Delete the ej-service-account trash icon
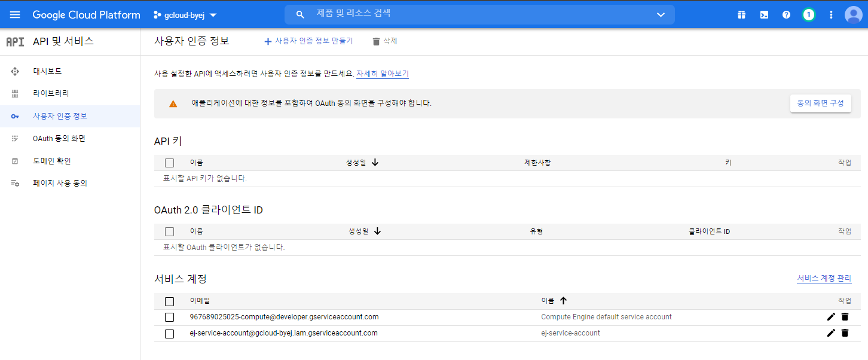The image size is (868, 360). point(845,333)
